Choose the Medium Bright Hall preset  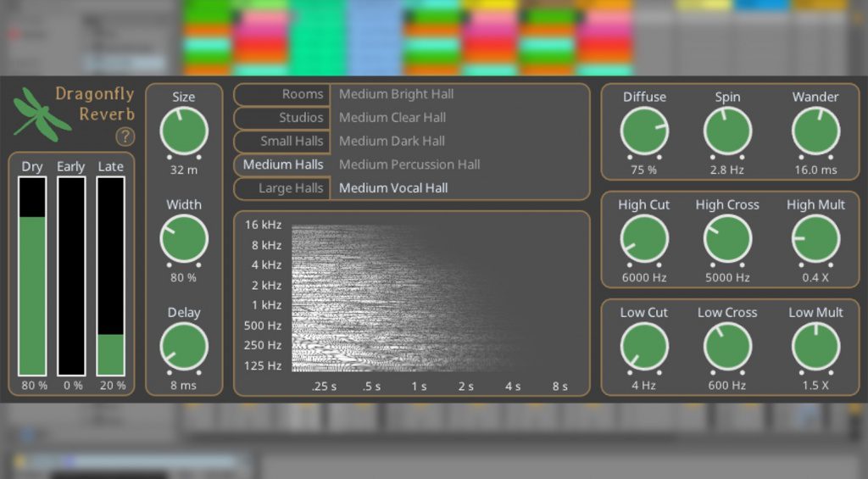coord(397,94)
